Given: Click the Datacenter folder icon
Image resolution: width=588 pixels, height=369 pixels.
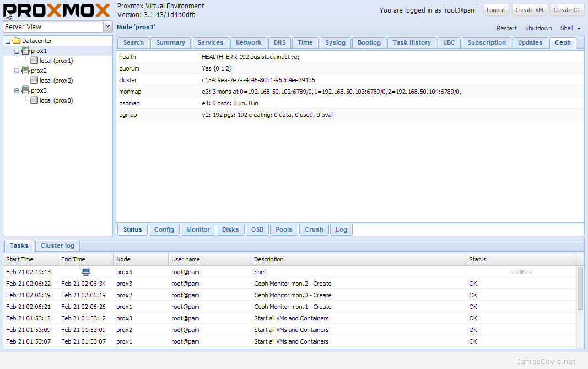Looking at the screenshot, I should pyautogui.click(x=16, y=41).
